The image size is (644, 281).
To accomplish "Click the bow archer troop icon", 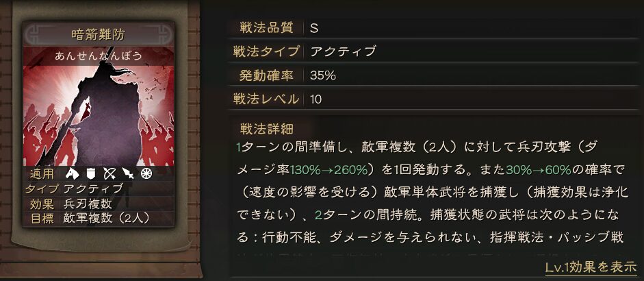I will (x=109, y=174).
